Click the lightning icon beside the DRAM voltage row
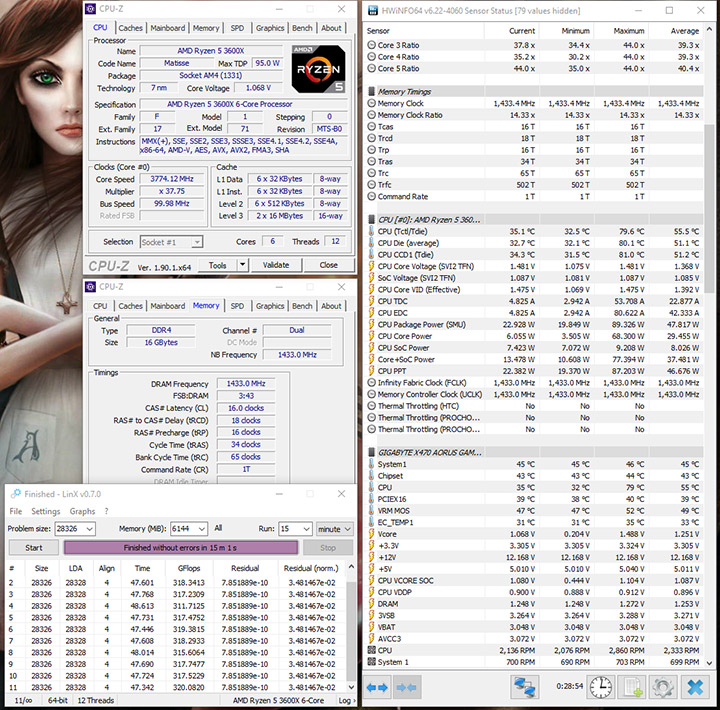 (371, 603)
